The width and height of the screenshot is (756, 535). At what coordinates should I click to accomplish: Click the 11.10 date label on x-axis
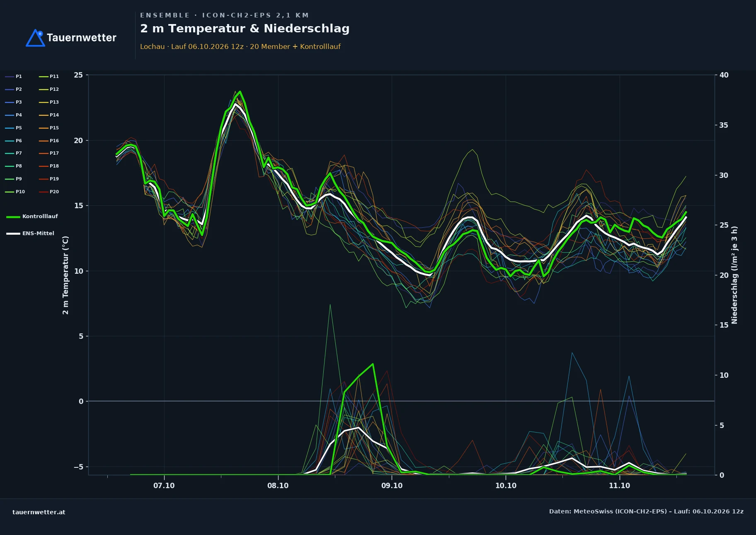click(620, 486)
